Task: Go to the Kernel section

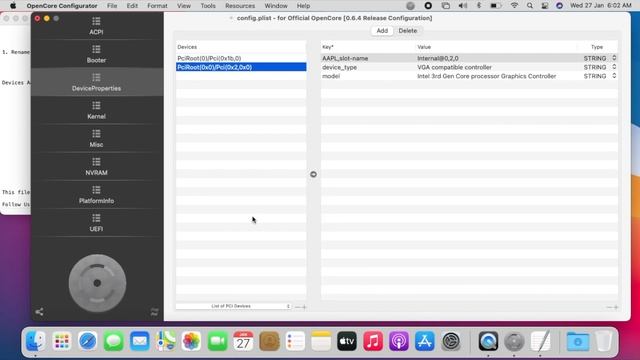Action: point(96,110)
